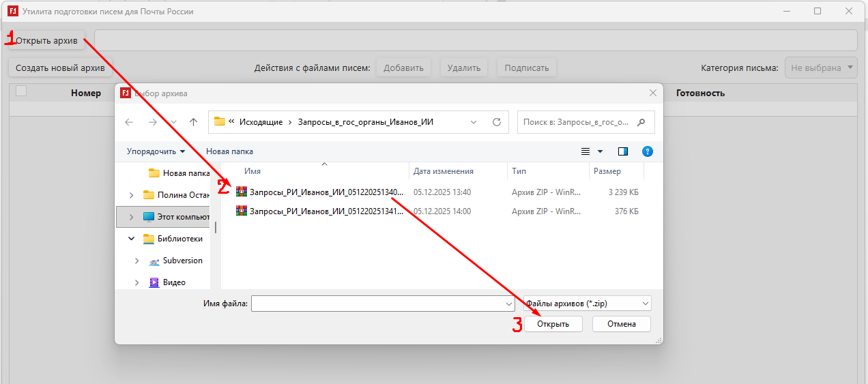The height and width of the screenshot is (384, 868).
Task: Collapse the Библиотеки tree node
Action: coord(131,239)
